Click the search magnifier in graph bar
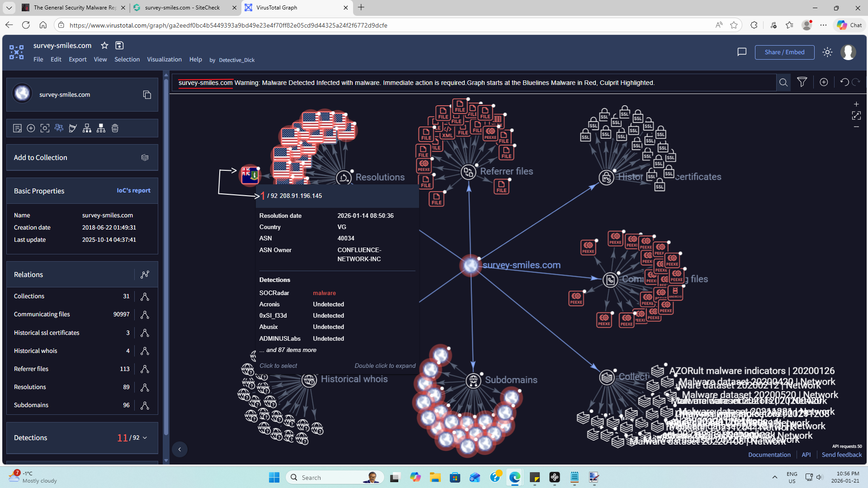The width and height of the screenshot is (868, 488). (783, 82)
